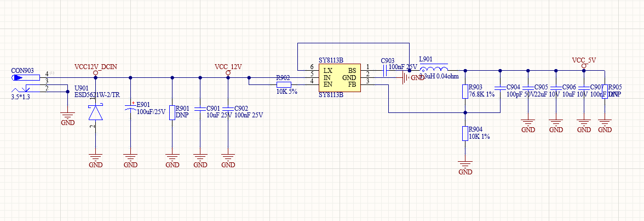
Task: Select the VCC_12V power port label
Action: [228, 66]
